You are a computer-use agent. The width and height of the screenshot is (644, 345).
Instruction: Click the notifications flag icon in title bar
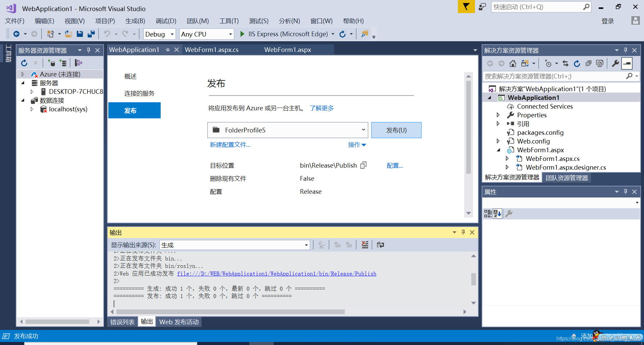(466, 6)
